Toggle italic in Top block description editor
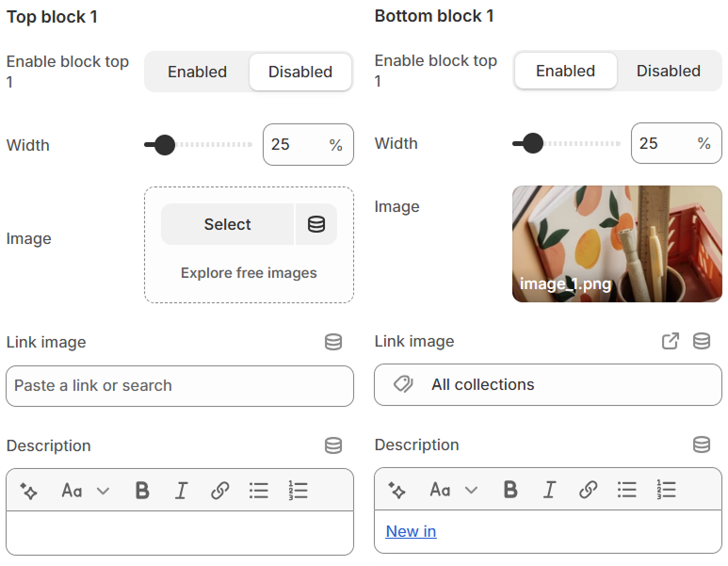 coord(181,491)
